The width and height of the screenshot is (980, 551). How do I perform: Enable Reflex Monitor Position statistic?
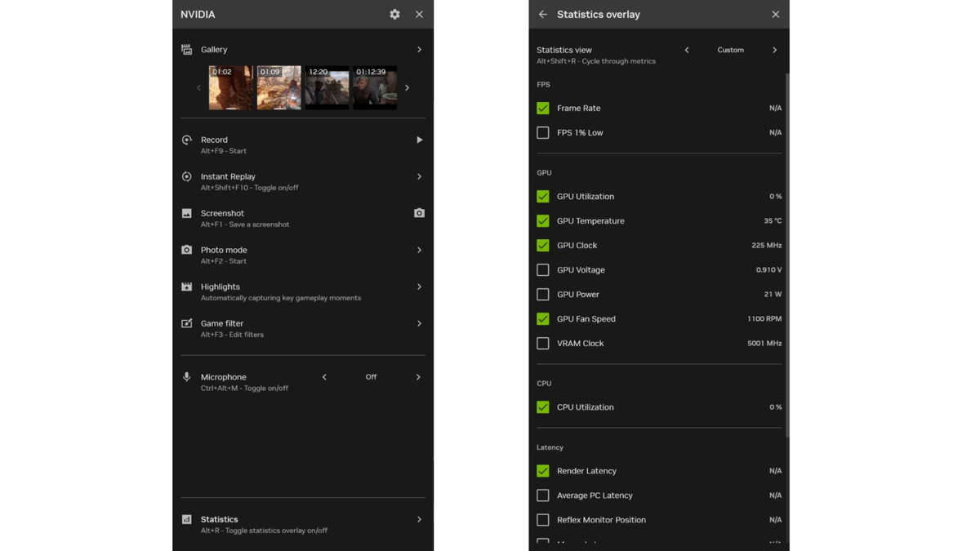543,519
